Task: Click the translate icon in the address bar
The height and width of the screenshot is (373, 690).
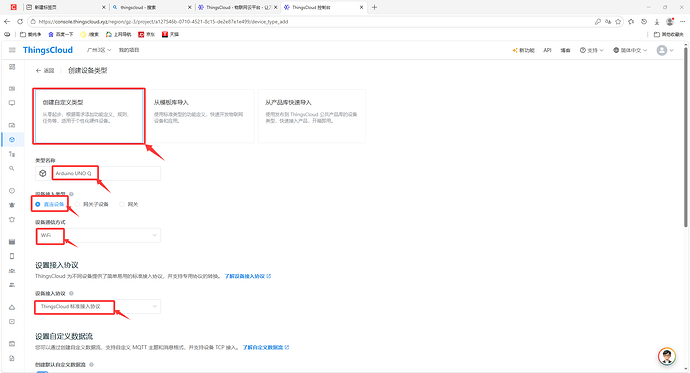Action: tap(608, 21)
